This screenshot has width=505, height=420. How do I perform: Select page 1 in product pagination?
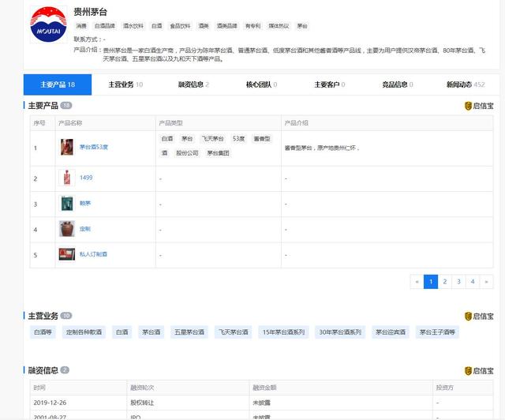(x=431, y=282)
